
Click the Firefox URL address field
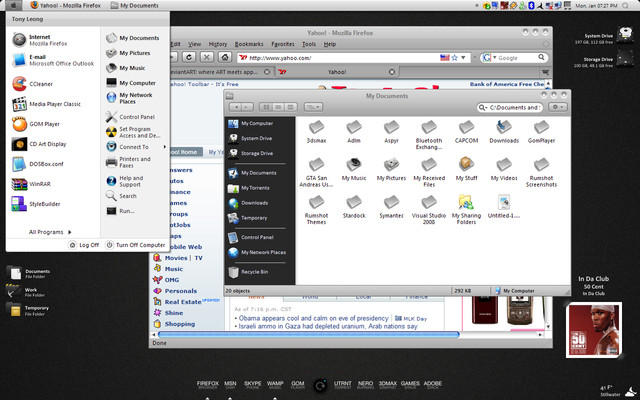(343, 58)
